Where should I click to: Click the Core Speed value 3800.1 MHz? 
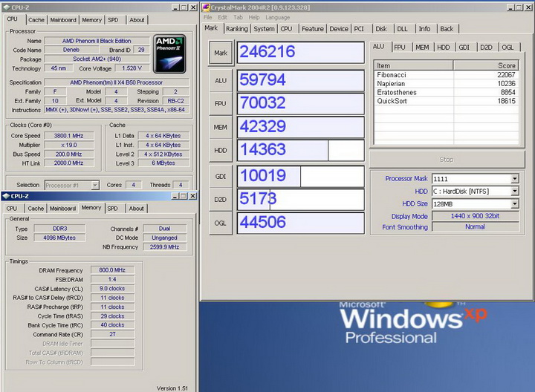pyautogui.click(x=68, y=136)
